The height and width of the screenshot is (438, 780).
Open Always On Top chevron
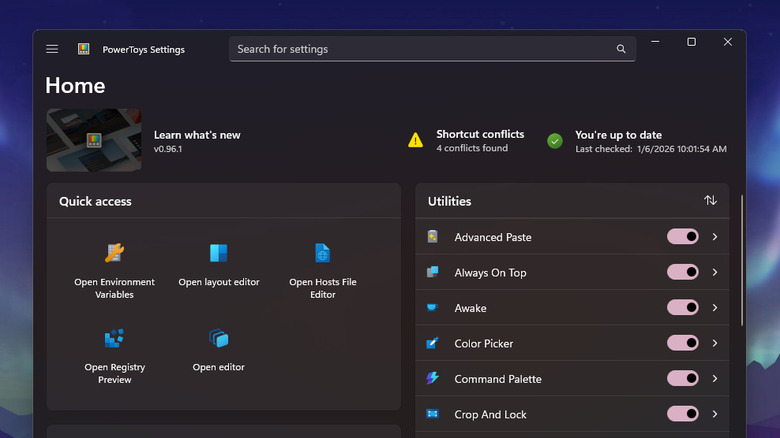pyautogui.click(x=715, y=272)
